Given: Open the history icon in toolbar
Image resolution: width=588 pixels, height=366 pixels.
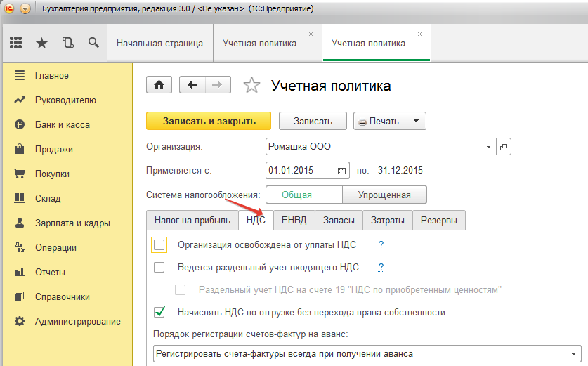Looking at the screenshot, I should (67, 43).
